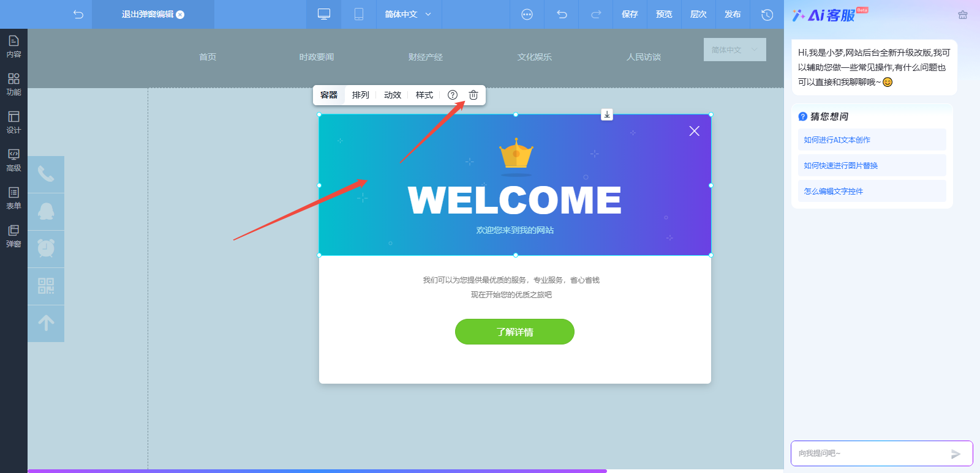Image resolution: width=980 pixels, height=473 pixels.
Task: Open the history clock icon
Action: 767,14
